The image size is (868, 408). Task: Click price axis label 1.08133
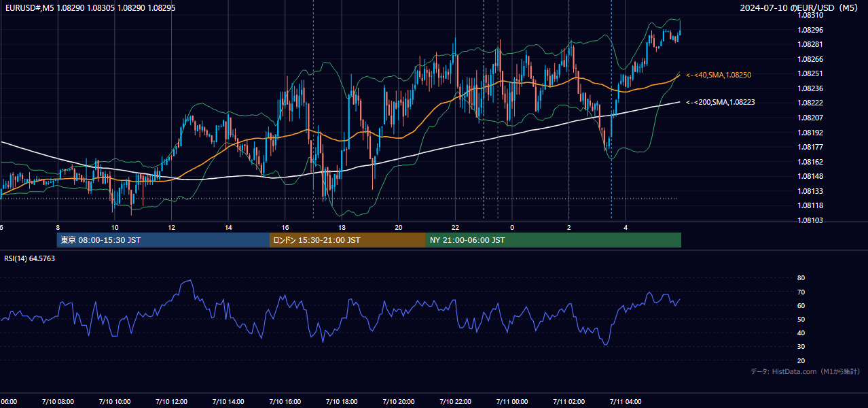810,191
